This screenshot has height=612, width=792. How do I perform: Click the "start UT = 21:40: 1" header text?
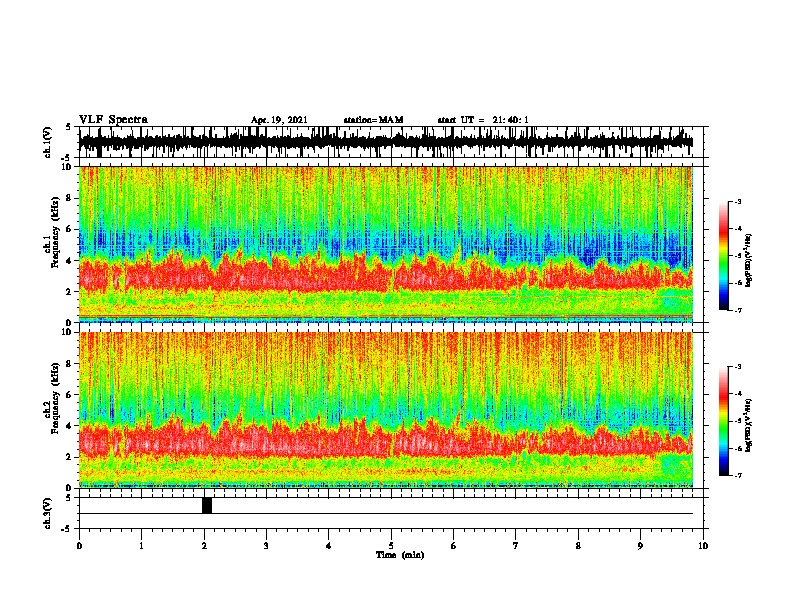[x=483, y=120]
